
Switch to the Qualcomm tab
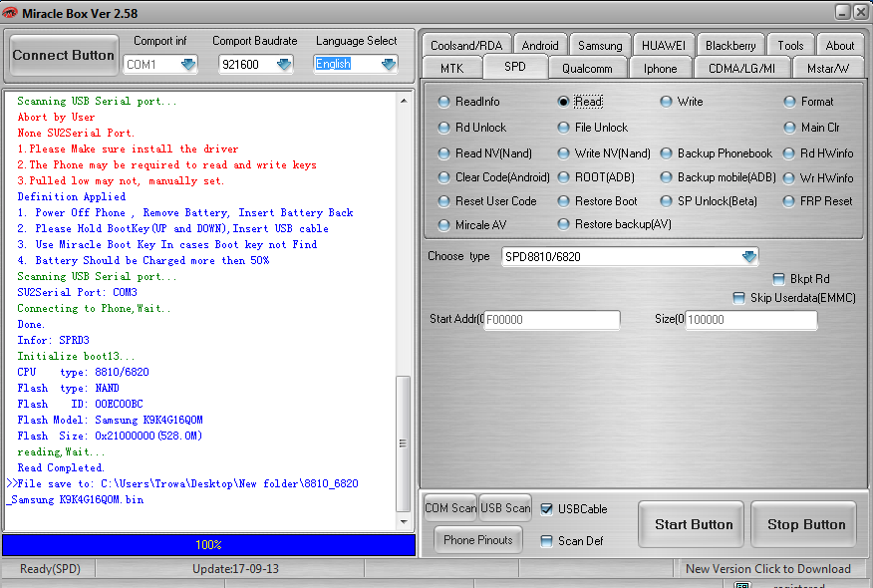[x=587, y=68]
